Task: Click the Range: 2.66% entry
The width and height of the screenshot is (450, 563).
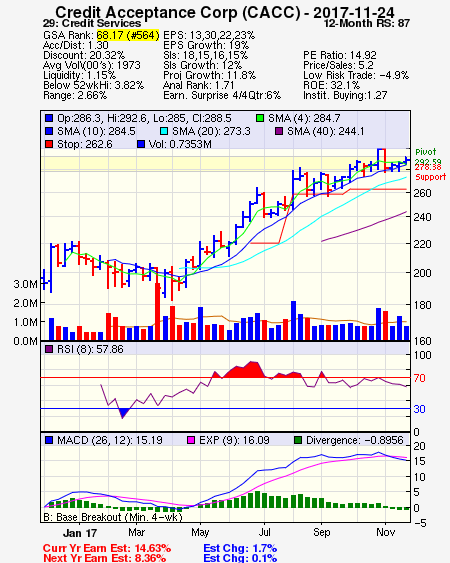Action: 75,96
